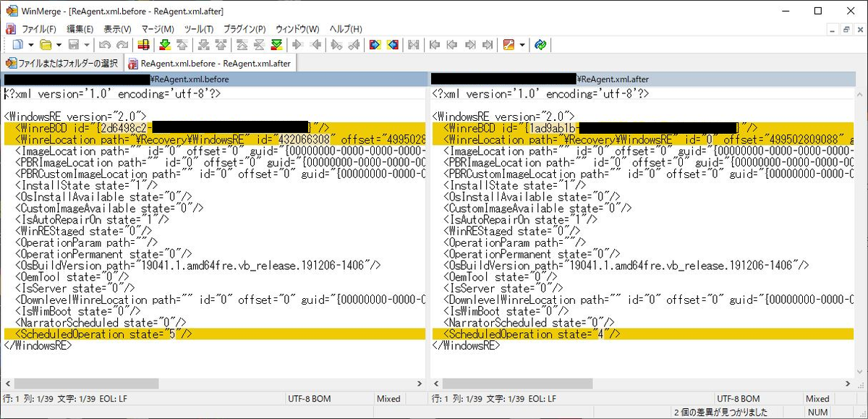The width and height of the screenshot is (868, 419).
Task: Click the WinMerge title bar app icon
Action: (12, 11)
